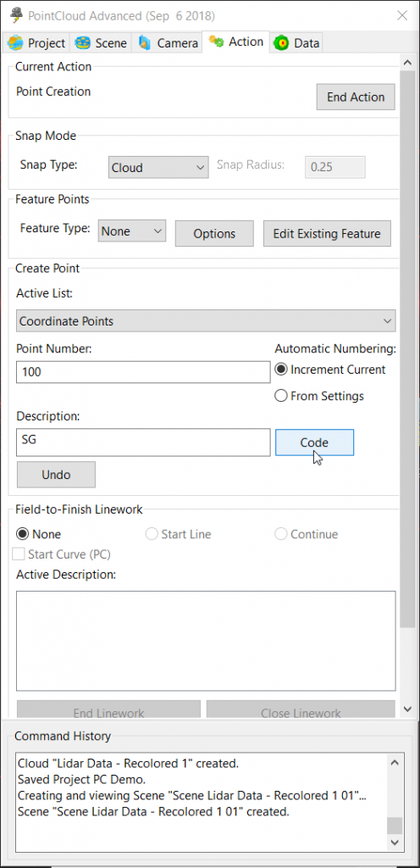Viewport: 420px width, 868px height.
Task: Click the Data tab icon
Action: (281, 42)
